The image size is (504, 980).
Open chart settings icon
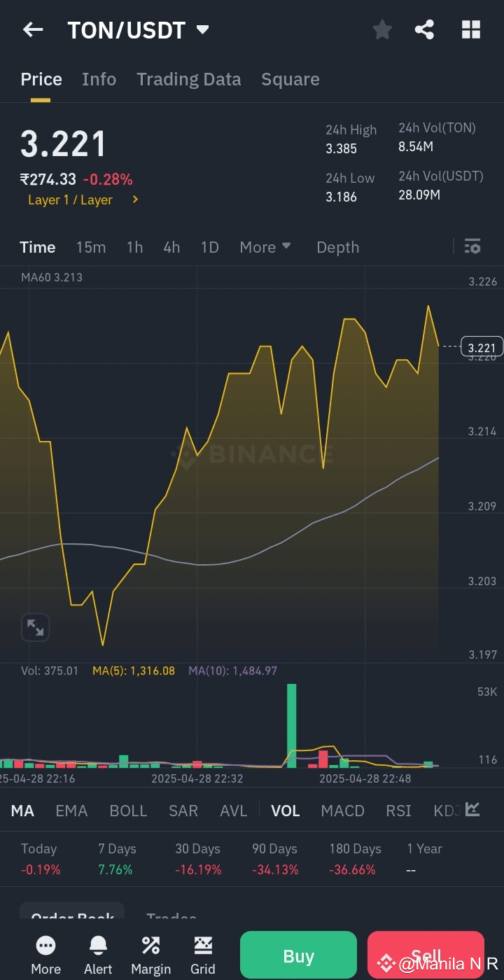tap(472, 246)
